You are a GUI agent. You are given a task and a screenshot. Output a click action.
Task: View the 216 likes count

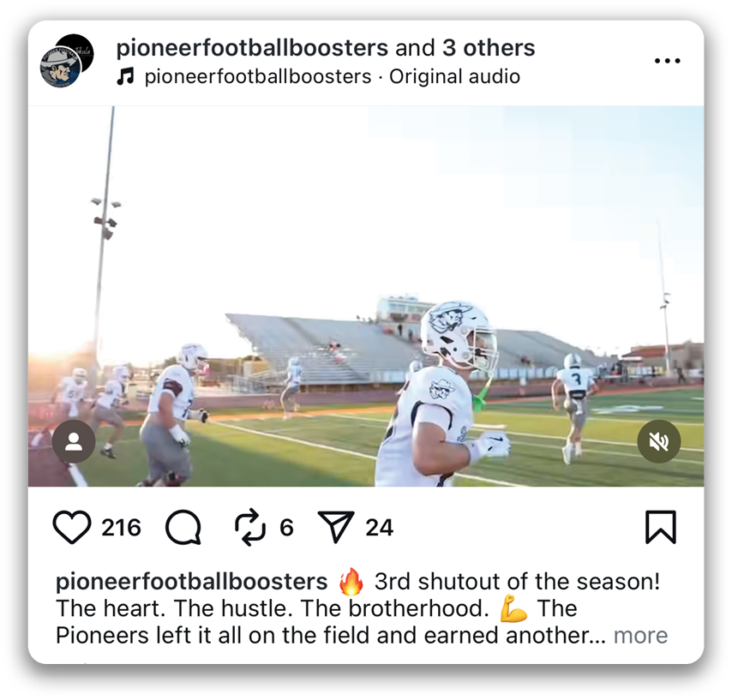tap(121, 528)
